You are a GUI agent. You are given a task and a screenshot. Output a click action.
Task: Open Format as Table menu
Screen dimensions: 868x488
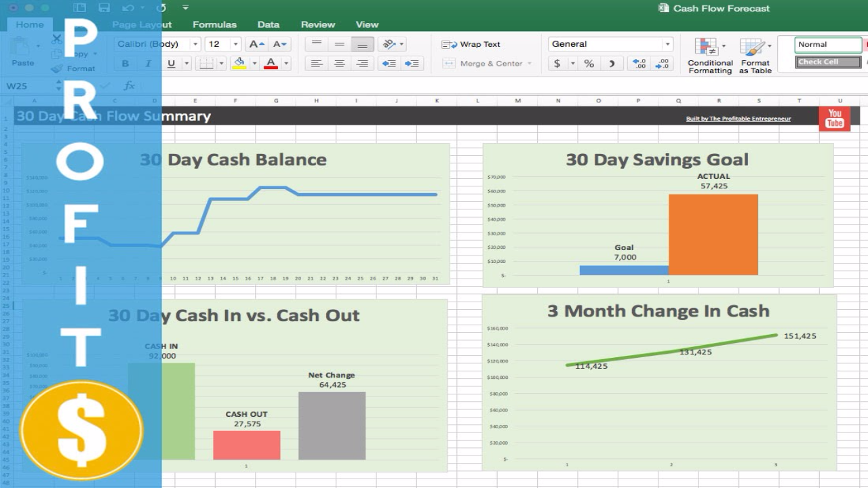point(755,56)
